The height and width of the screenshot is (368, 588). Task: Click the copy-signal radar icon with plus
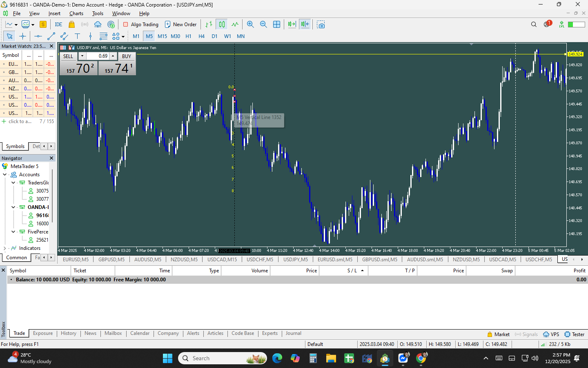point(111,25)
